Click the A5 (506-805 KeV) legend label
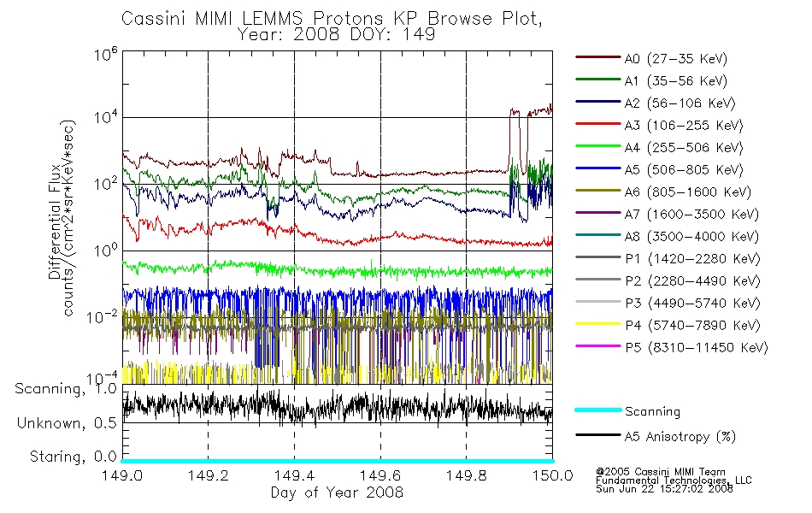Viewport: 812px width, 513px height. (684, 170)
